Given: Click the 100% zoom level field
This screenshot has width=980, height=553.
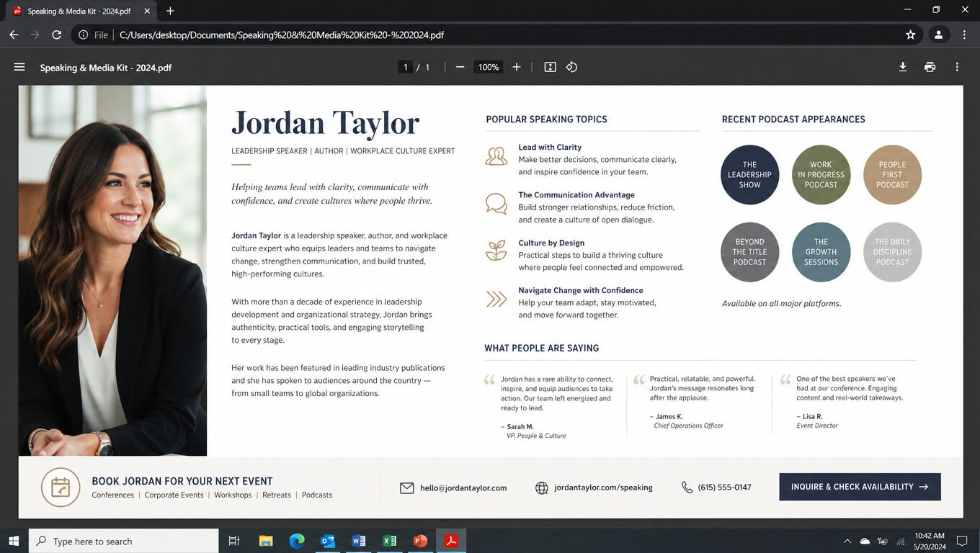Looking at the screenshot, I should tap(489, 67).
